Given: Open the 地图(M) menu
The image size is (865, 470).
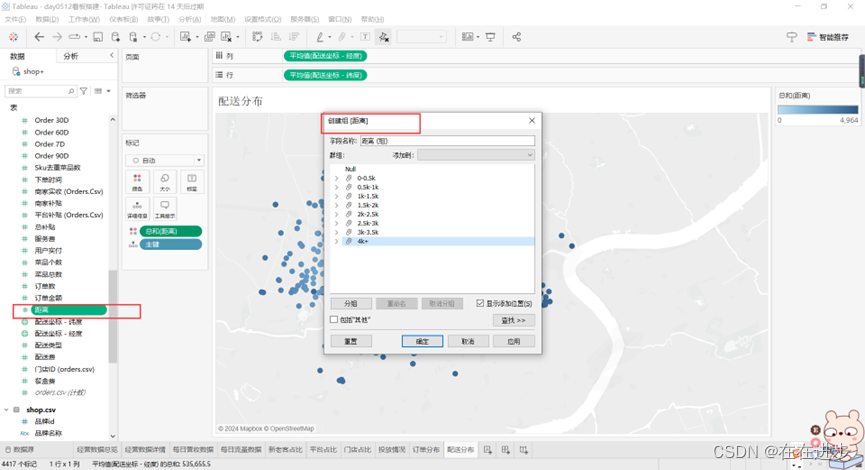Looking at the screenshot, I should click(223, 19).
